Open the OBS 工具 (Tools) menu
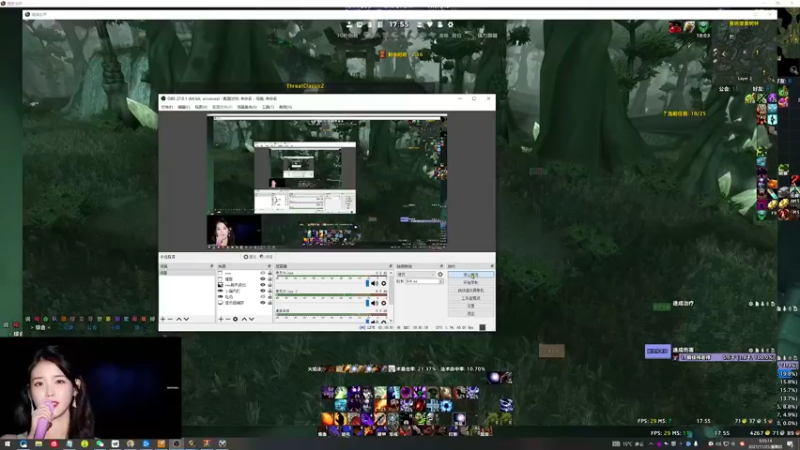800x450 pixels. (268, 107)
